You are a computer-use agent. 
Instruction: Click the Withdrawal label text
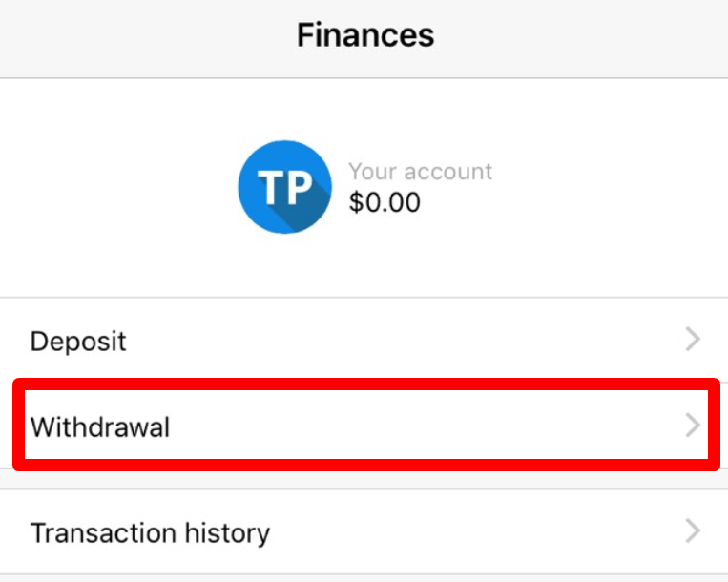100,426
